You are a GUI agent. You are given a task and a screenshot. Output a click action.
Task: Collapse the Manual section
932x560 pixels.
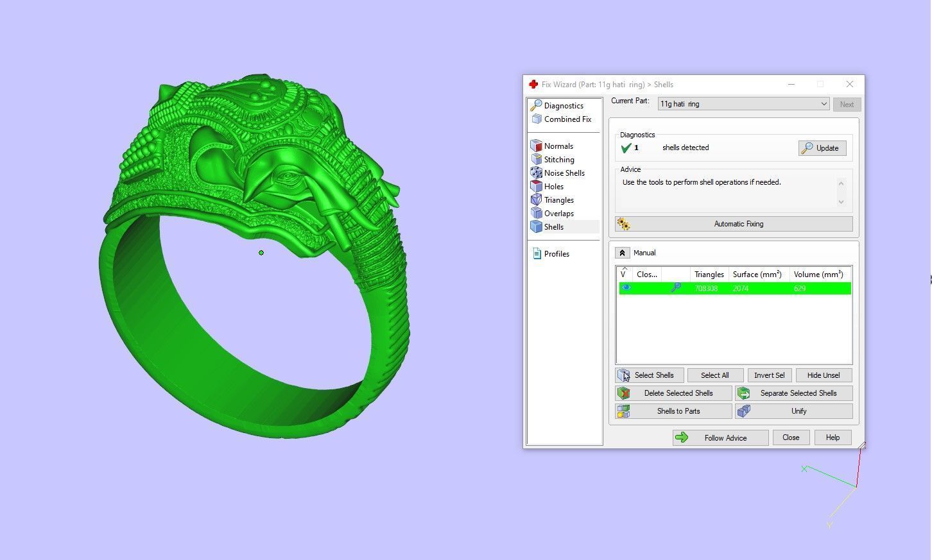622,253
